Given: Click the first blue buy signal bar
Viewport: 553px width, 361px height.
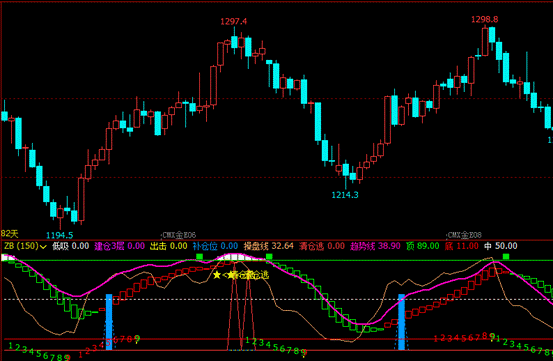Looking at the screenshot, I should 109,322.
